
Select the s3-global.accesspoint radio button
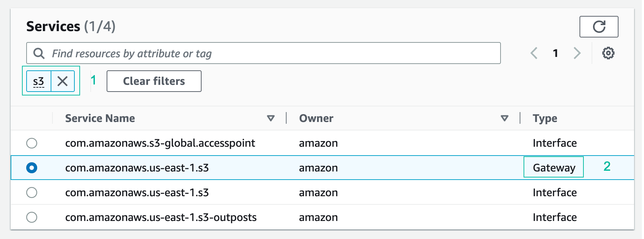(x=32, y=143)
